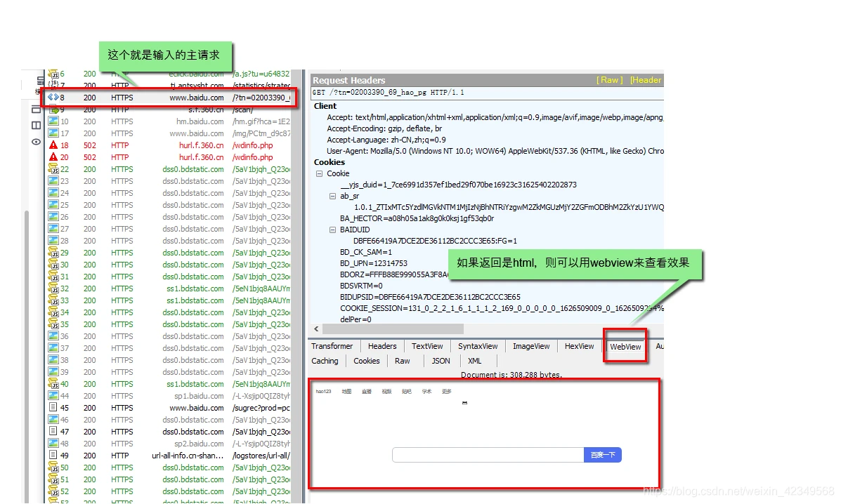Click the image icon of session 26
Image resolution: width=841 pixels, height=504 pixels.
point(53,217)
